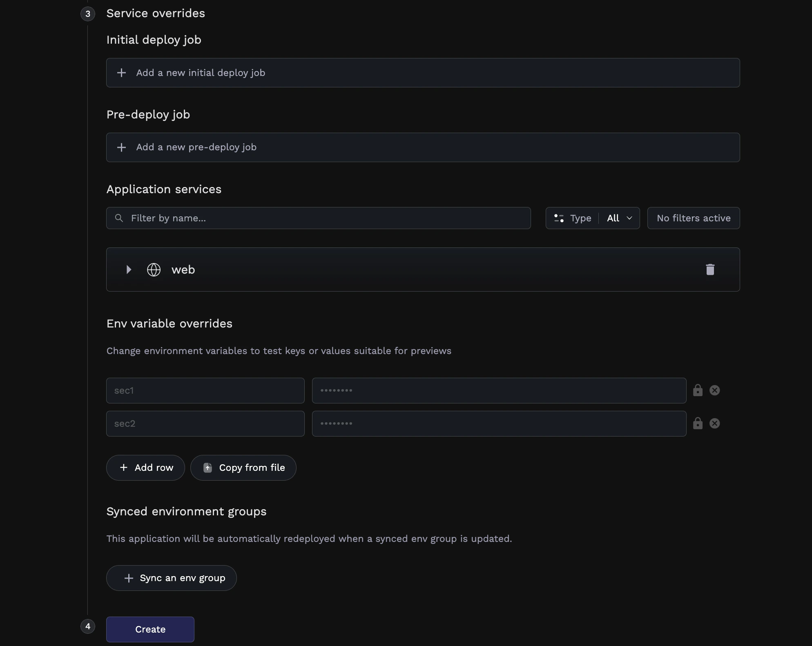Open the All type dropdown
812x646 pixels.
619,218
